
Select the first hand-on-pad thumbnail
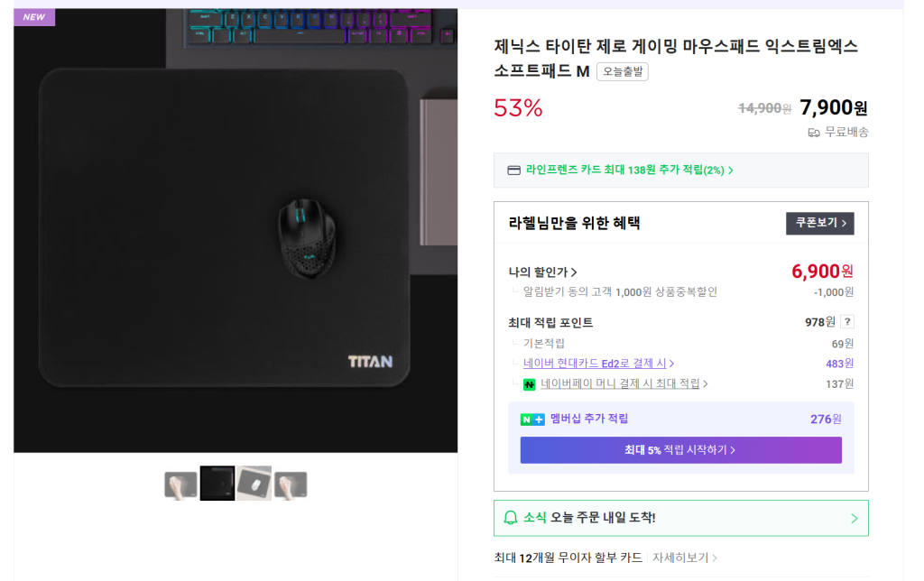(180, 484)
